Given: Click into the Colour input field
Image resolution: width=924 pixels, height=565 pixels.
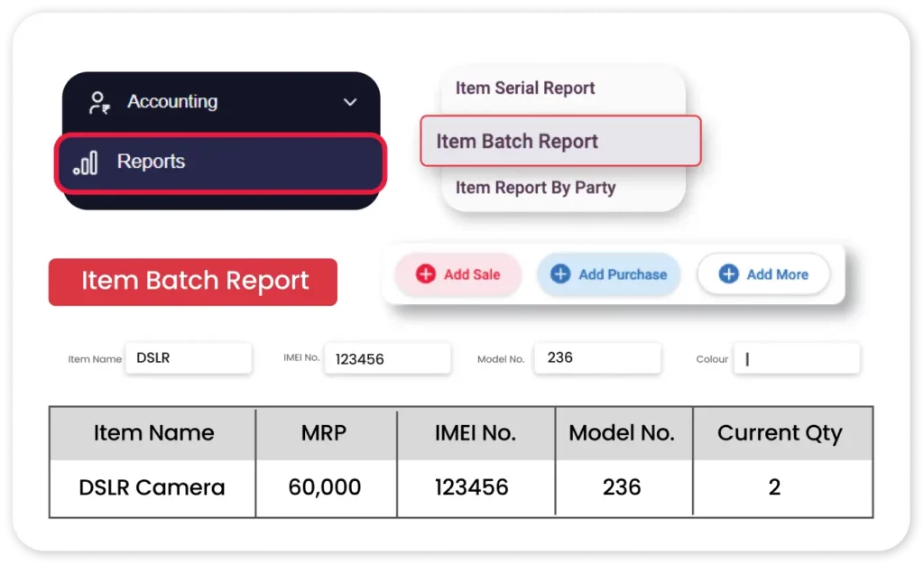Looking at the screenshot, I should 796,358.
